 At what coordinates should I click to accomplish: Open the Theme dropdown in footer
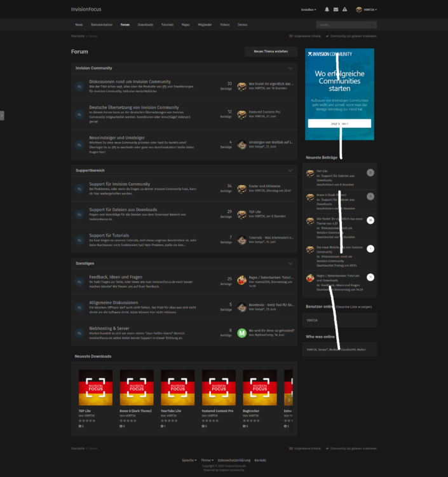pyautogui.click(x=207, y=460)
